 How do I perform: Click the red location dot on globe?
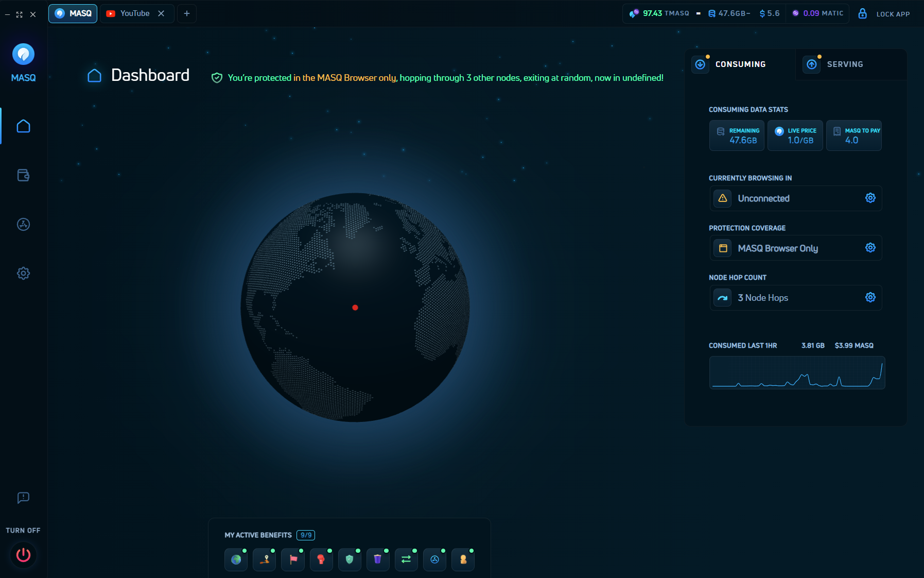click(x=355, y=308)
